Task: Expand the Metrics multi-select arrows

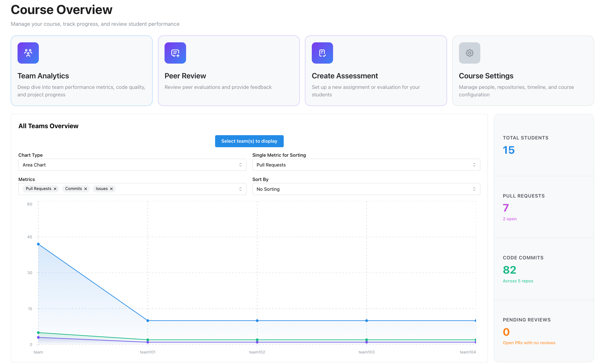Action: pos(240,189)
